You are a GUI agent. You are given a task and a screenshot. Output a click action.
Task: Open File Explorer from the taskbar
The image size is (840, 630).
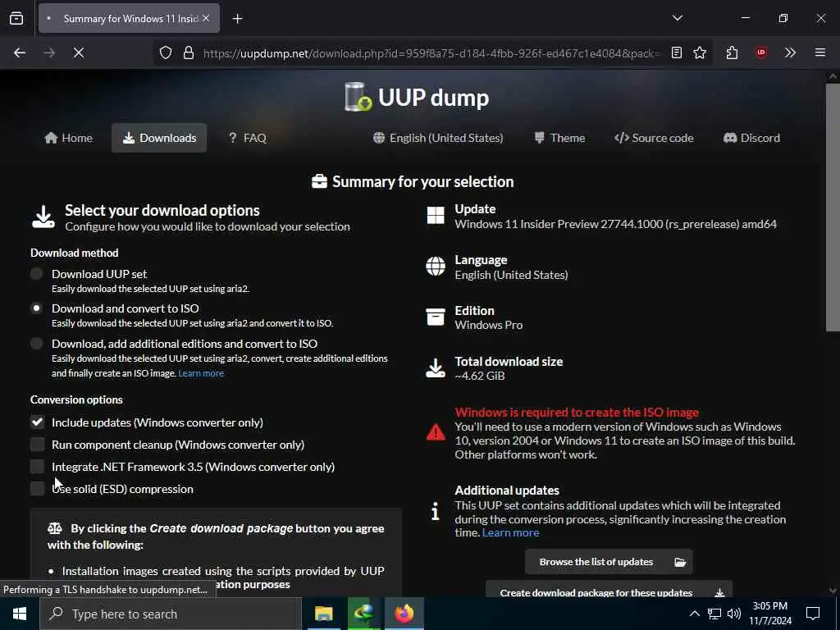(323, 614)
